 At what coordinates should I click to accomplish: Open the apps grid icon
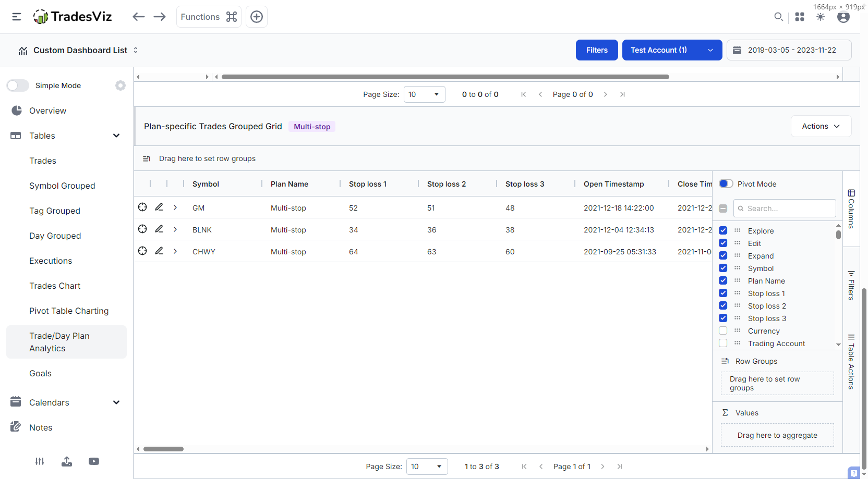(800, 17)
